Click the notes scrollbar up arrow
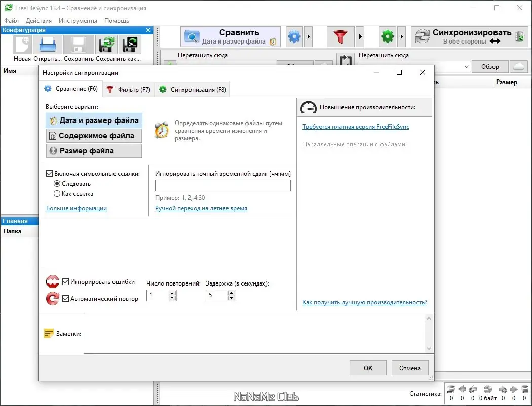The height and width of the screenshot is (406, 532). pyautogui.click(x=429, y=318)
